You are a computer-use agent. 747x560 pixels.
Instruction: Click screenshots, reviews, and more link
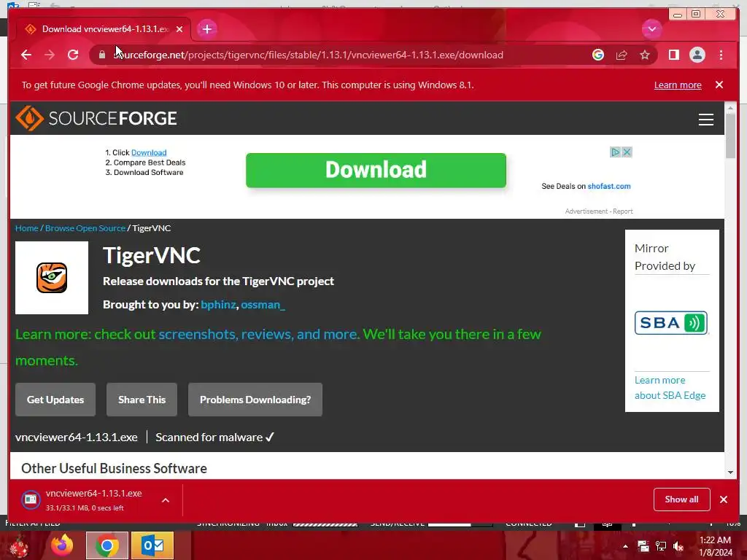coord(258,334)
